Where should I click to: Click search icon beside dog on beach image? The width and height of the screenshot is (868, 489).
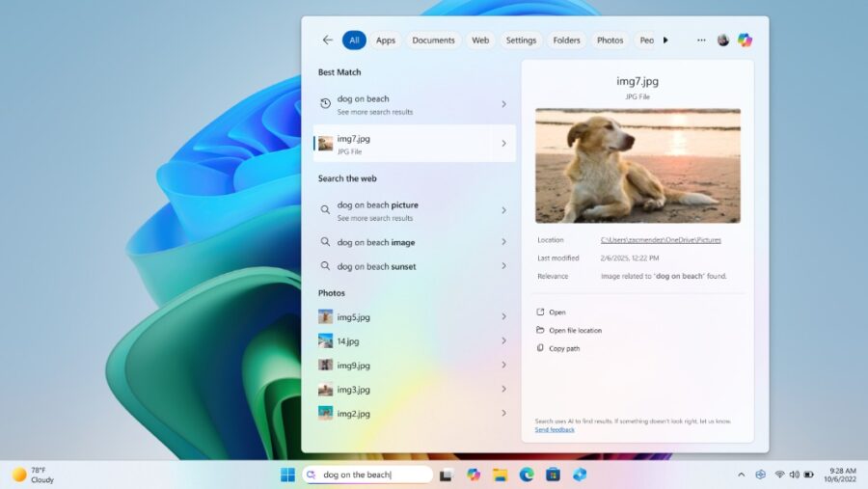point(326,242)
